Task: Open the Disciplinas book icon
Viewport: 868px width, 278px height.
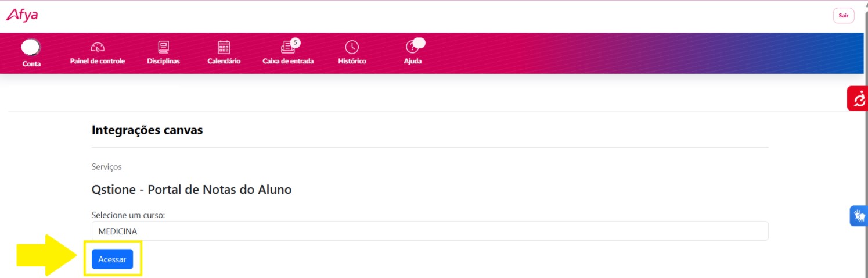Action: pos(163,47)
